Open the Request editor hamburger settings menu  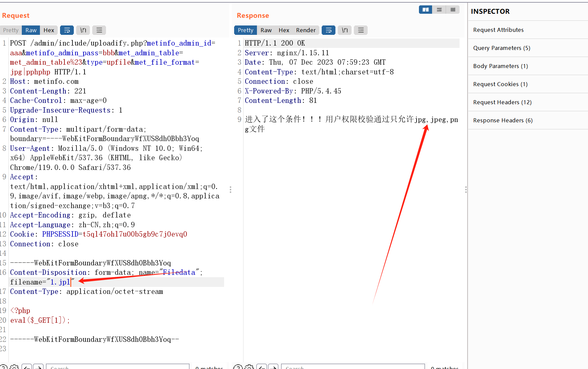(99, 30)
